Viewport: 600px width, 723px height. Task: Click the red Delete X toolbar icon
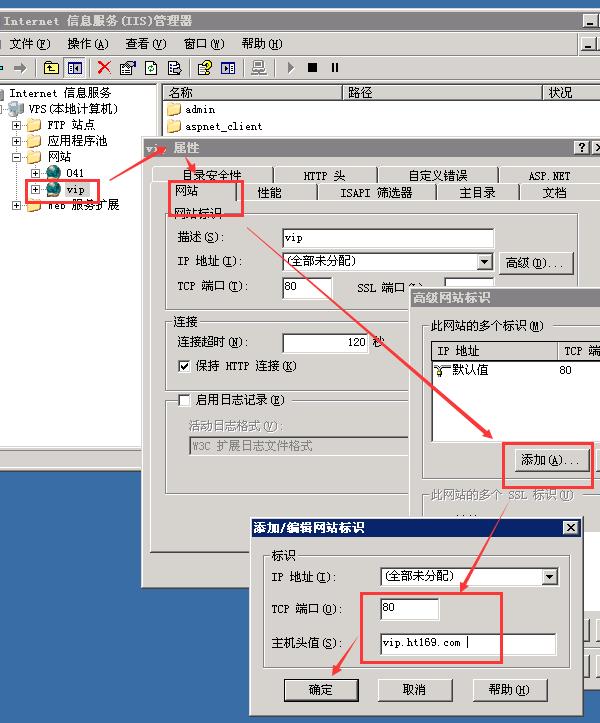coord(104,68)
